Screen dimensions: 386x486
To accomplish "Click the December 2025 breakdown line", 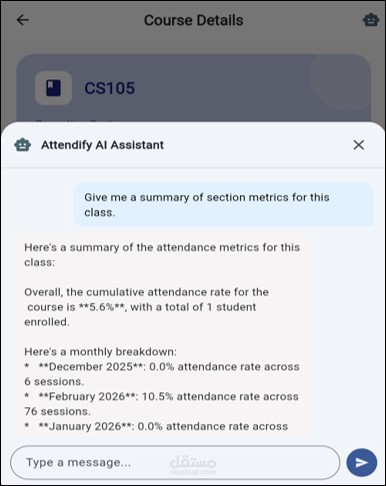I will [162, 374].
